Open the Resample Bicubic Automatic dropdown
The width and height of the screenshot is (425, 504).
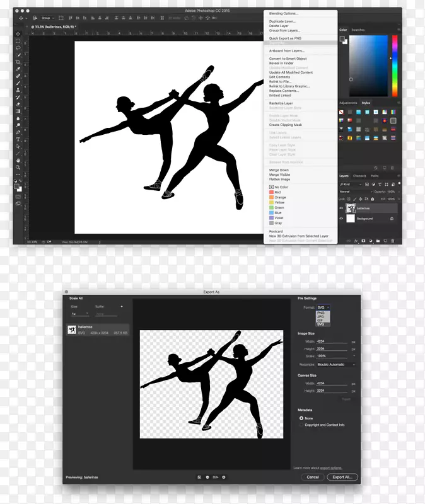click(336, 365)
